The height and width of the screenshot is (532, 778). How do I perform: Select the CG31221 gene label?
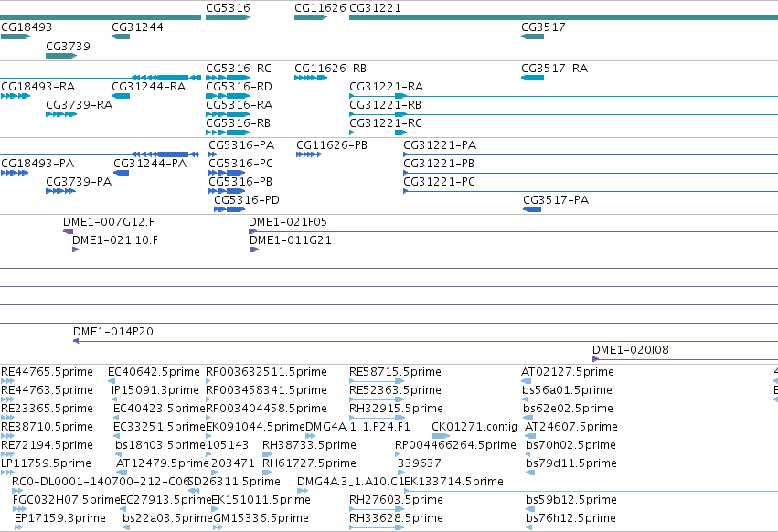[375, 8]
